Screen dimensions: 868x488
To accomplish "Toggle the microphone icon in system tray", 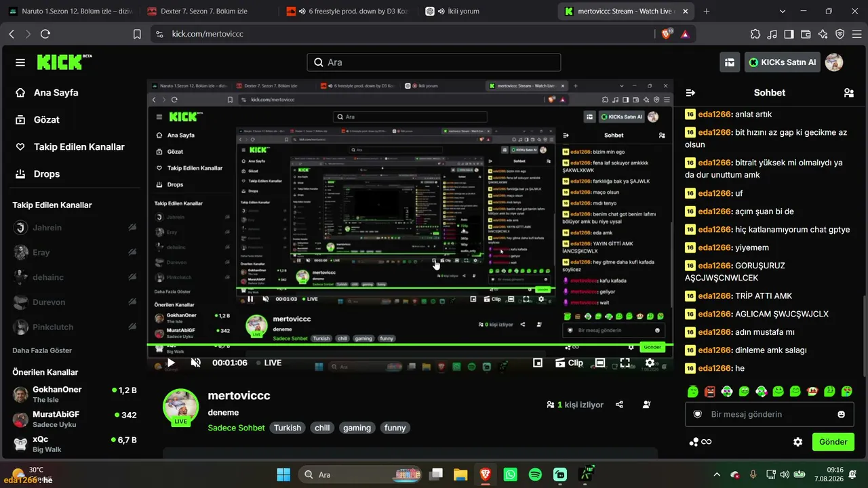I will click(753, 474).
